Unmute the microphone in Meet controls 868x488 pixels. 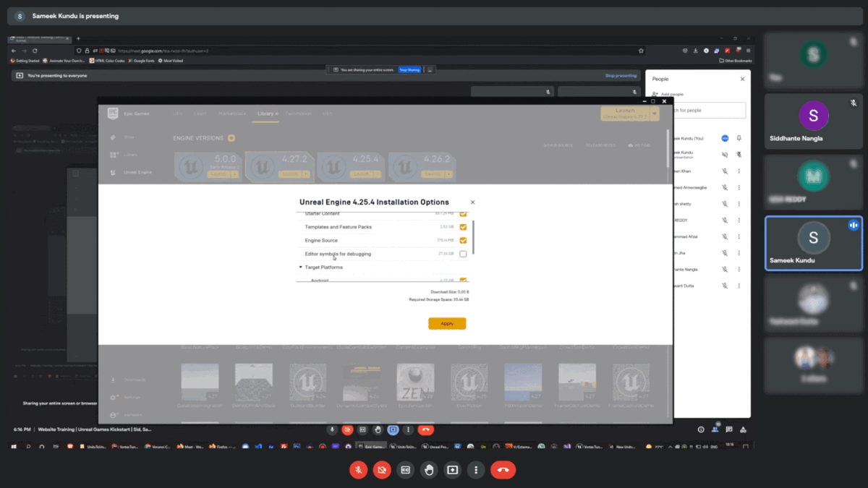(x=358, y=470)
